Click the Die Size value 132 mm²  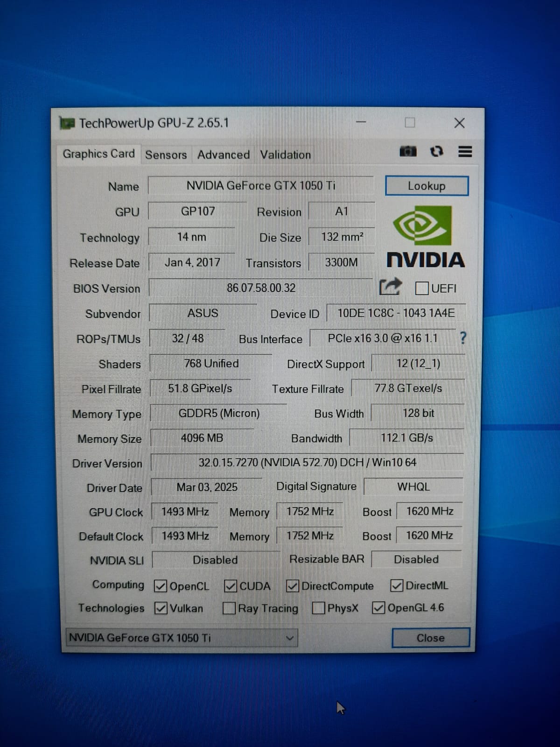342,237
